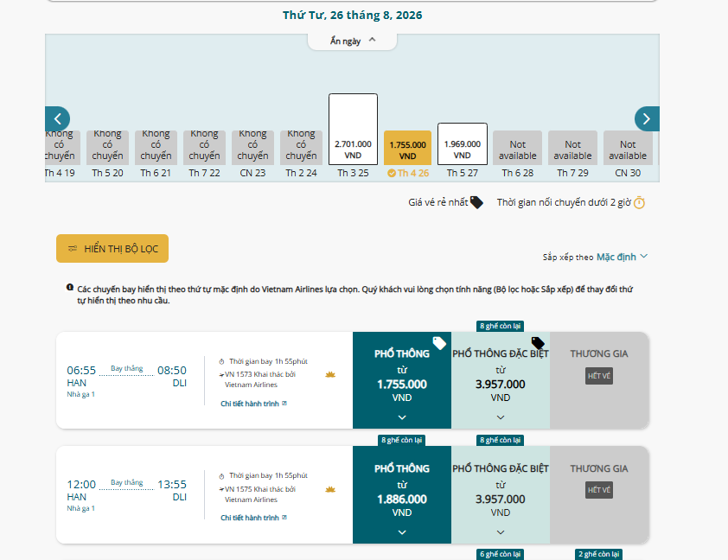Click the Bay thẳng label of the 06:55 flight
Viewport: 728px width, 560px height.
pos(127,368)
